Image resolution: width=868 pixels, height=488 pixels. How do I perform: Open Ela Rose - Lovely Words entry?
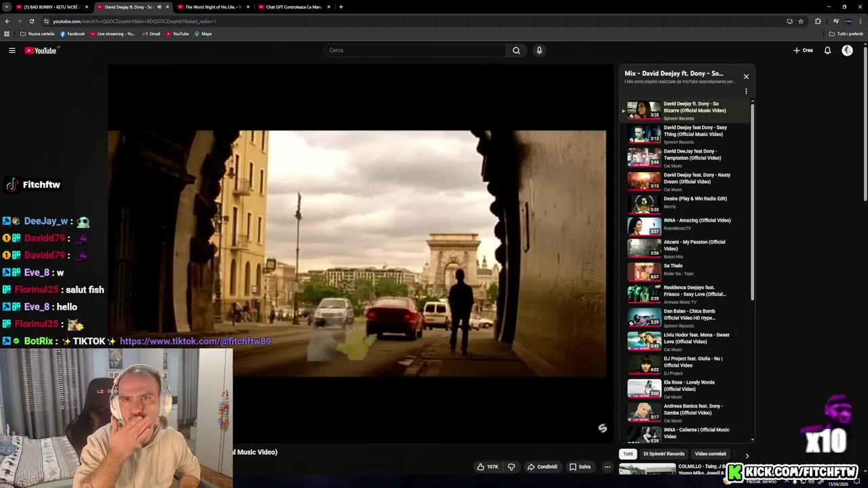pos(685,388)
